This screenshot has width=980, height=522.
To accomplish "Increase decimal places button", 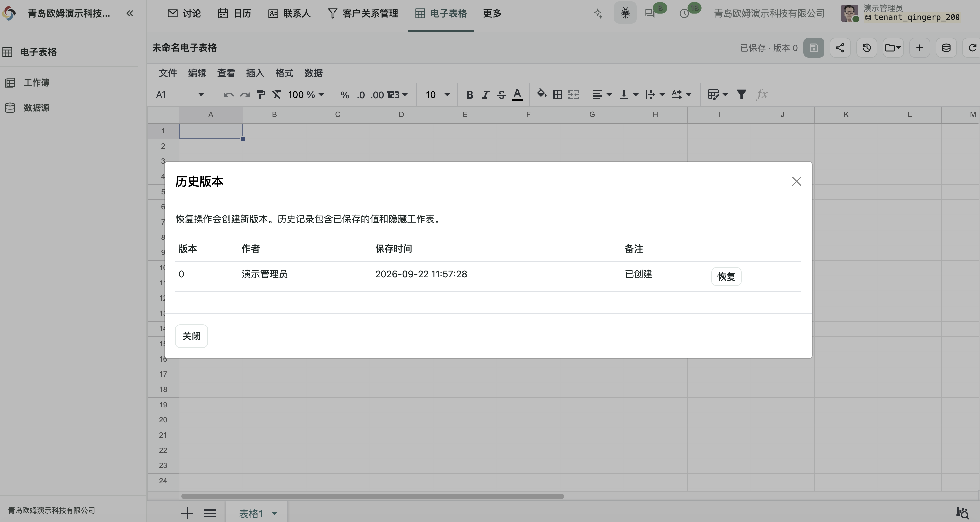I will point(377,95).
